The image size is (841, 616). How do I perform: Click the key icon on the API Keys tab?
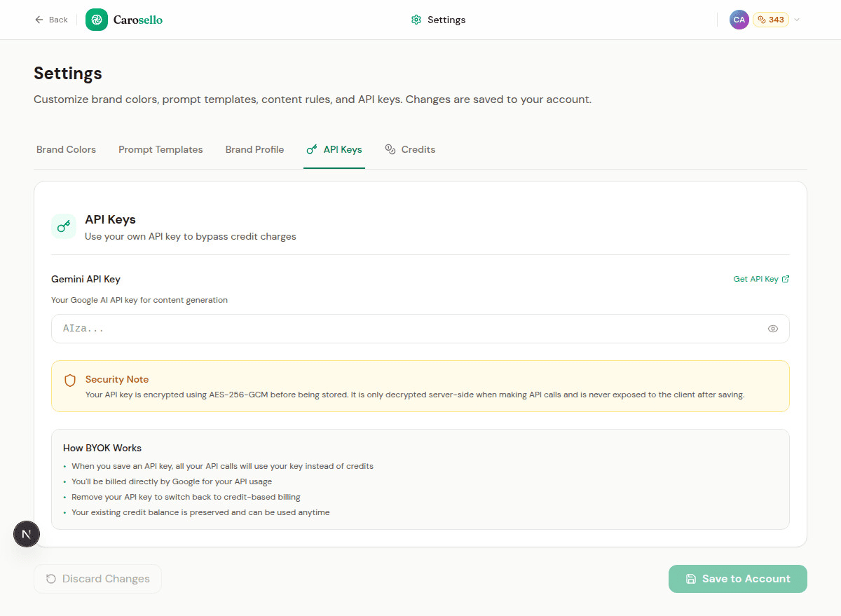tap(311, 149)
